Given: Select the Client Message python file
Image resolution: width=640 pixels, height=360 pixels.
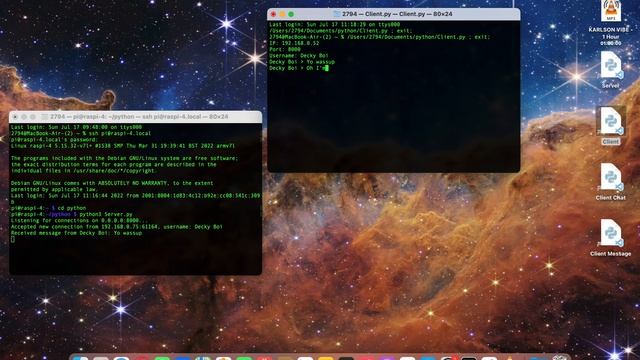Looking at the screenshot, I should tap(611, 233).
